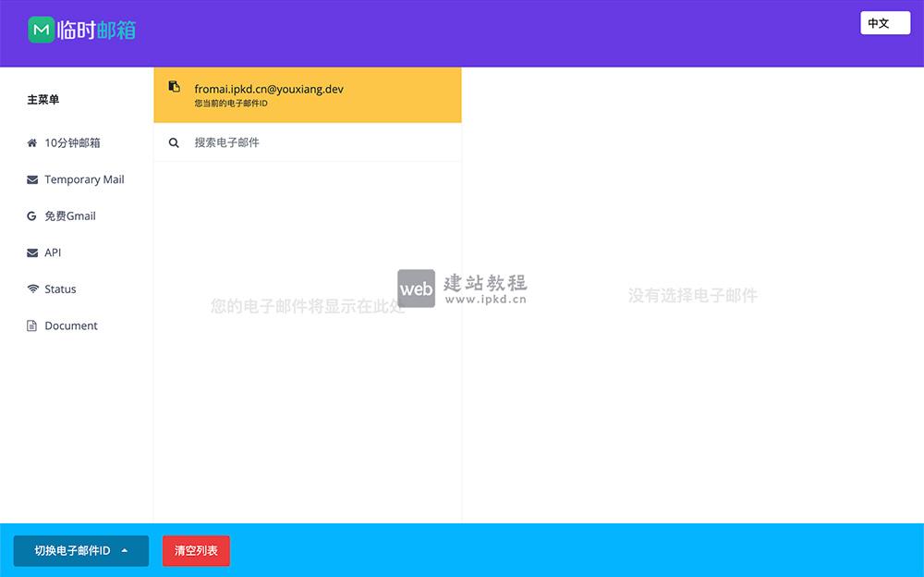Click the Document page icon
Viewport: 924px width, 577px height.
(x=30, y=325)
